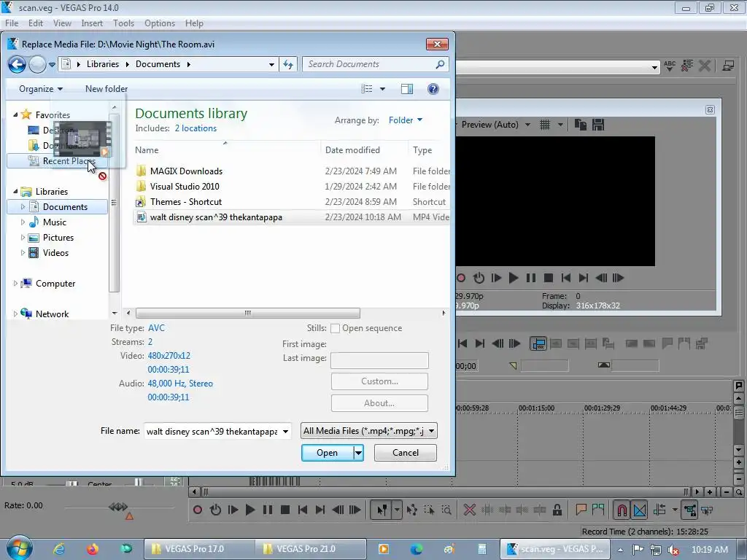Click the Windows Start orb

[x=19, y=548]
